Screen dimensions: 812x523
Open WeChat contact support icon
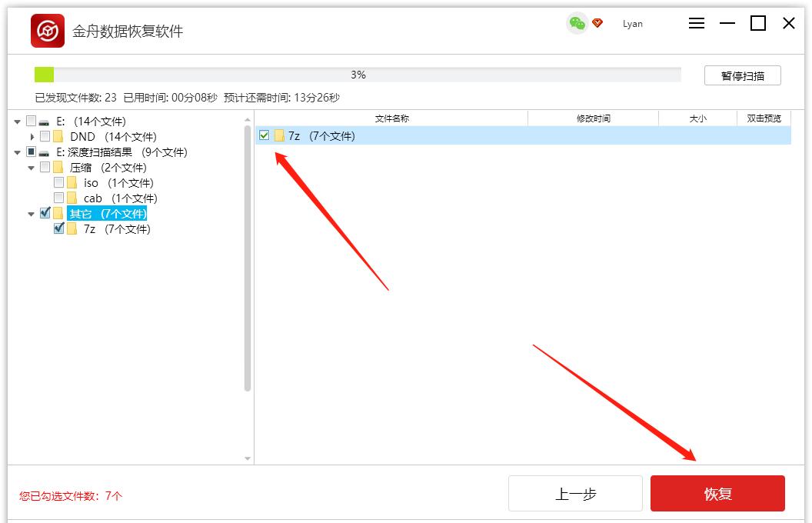point(576,24)
